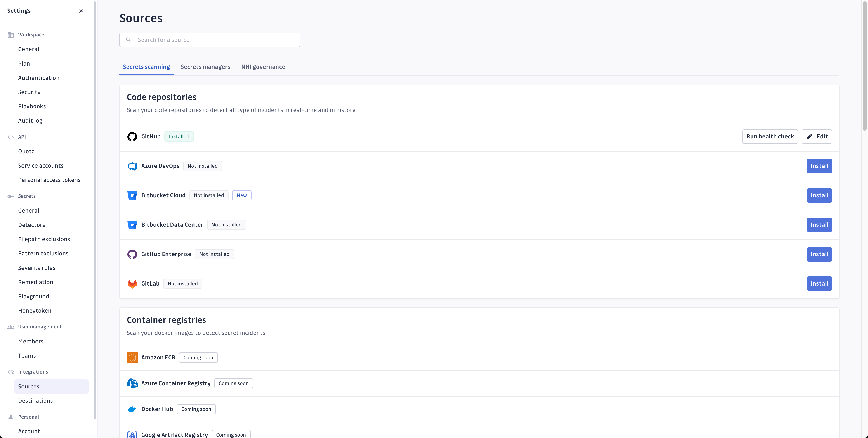Click Docker Hub Coming soon badge
The height and width of the screenshot is (438, 868).
click(196, 409)
